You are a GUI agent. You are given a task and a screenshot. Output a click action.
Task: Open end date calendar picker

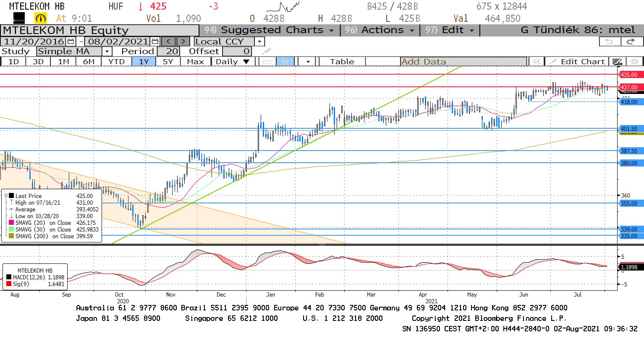click(x=155, y=42)
